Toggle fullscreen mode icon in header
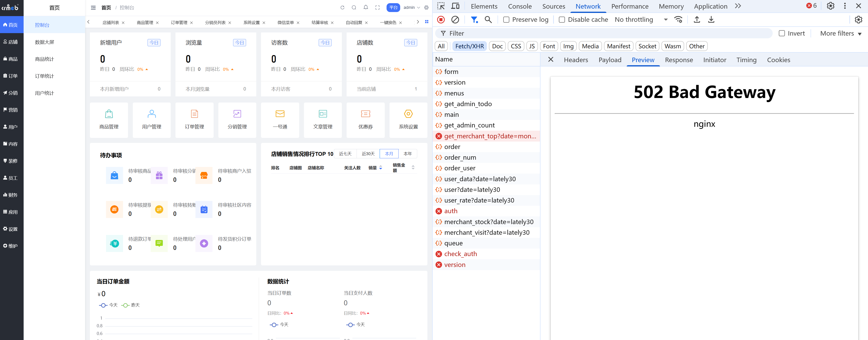Image resolution: width=868 pixels, height=340 pixels. click(x=377, y=7)
